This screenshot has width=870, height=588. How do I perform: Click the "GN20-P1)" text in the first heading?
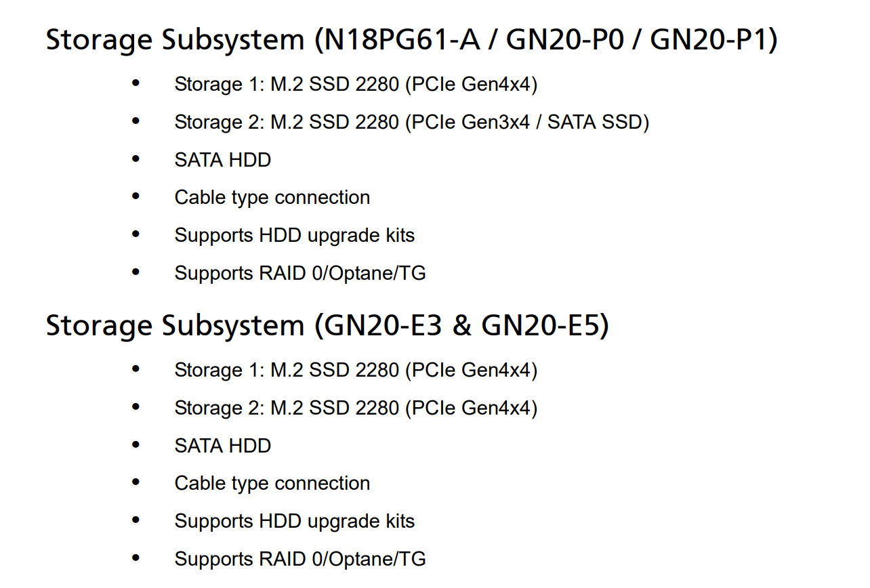pyautogui.click(x=713, y=40)
